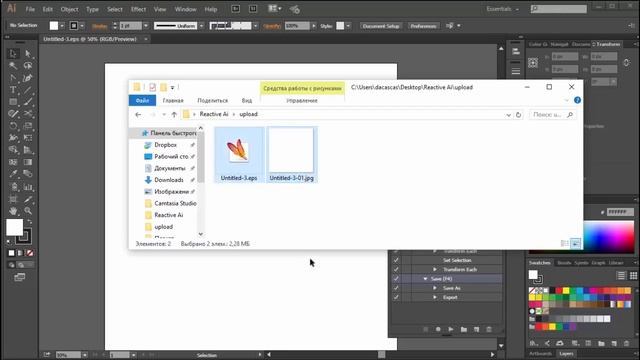
Task: Open the Uniform variable width profile dropdown
Action: point(201,26)
